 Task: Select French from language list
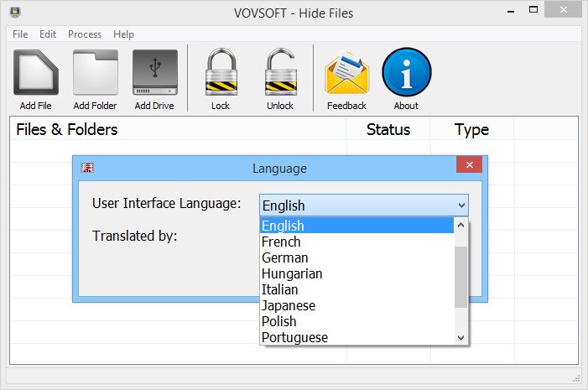click(x=281, y=242)
